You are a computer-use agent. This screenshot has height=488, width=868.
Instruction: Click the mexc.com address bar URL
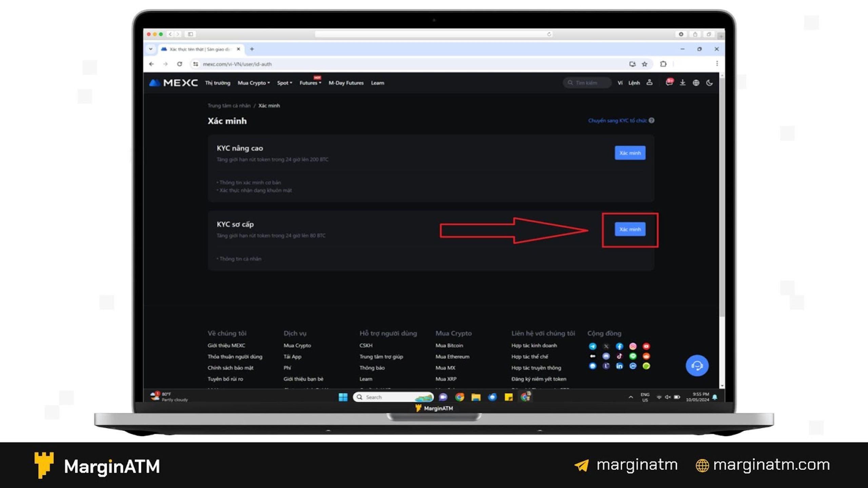237,64
